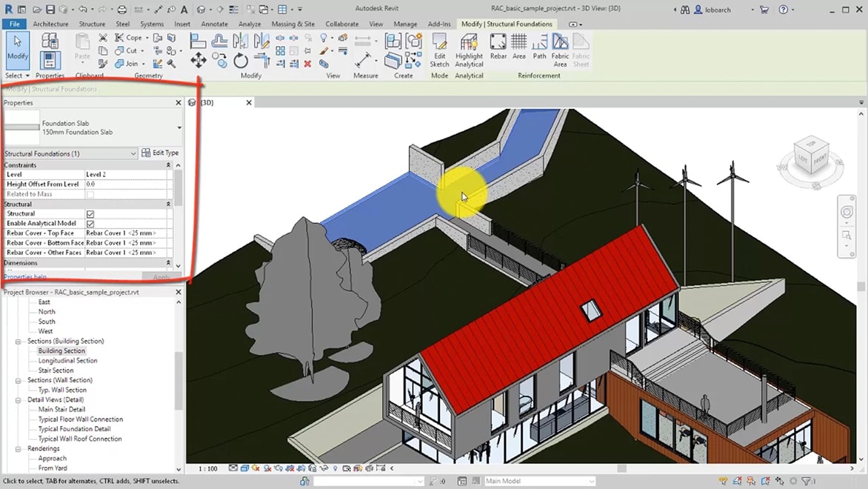
Task: Click the Rotate tool icon
Action: [x=241, y=61]
